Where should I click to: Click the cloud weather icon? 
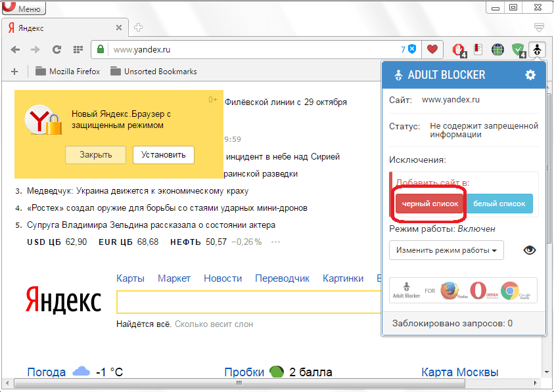pos(81,372)
